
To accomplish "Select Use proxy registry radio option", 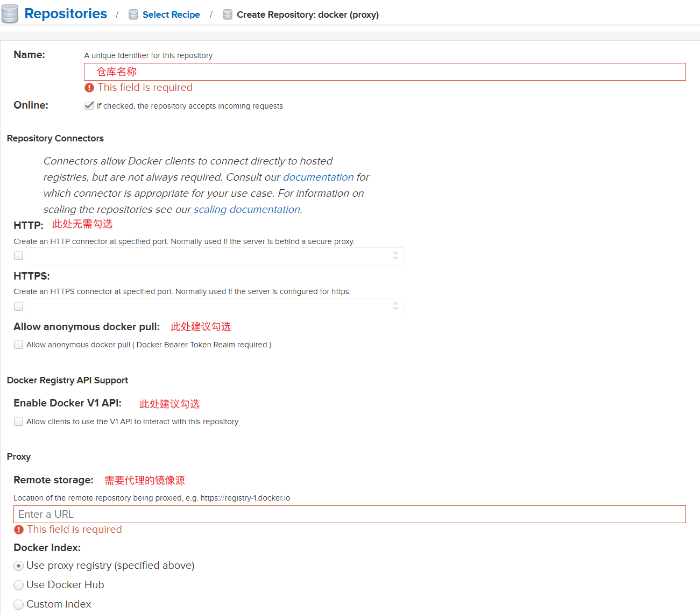I will 19,566.
